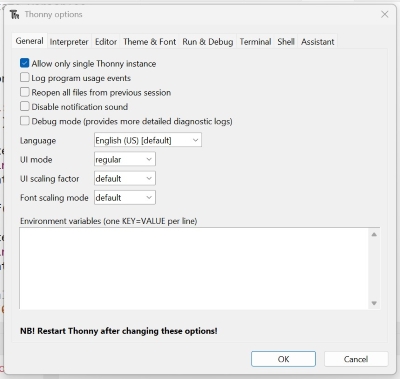Screen dimensions: 400x379
Task: Check Disable notification sound
Action: click(25, 106)
